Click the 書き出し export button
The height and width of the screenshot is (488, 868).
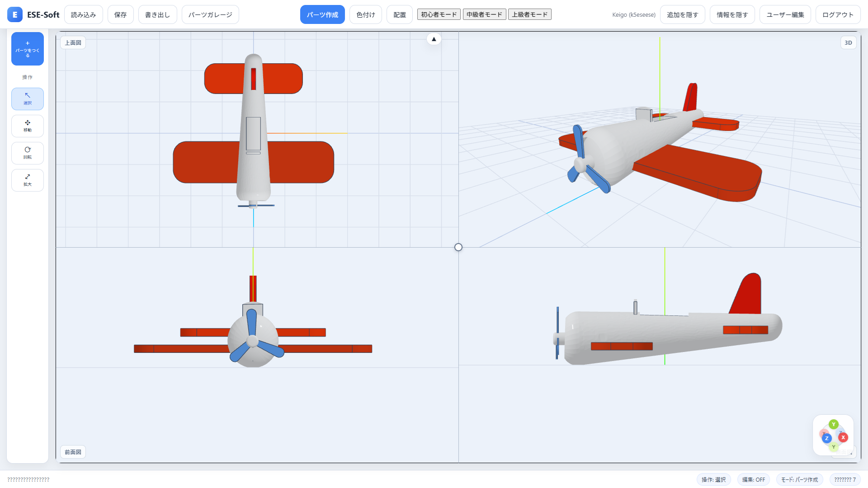(x=158, y=14)
